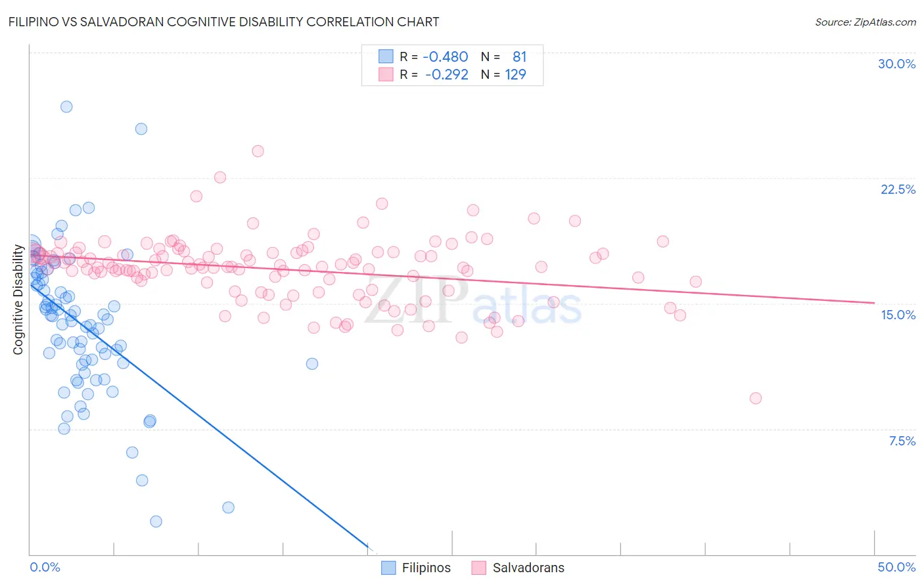Select the Salvadorans legend label
924x586 pixels.
tap(528, 568)
